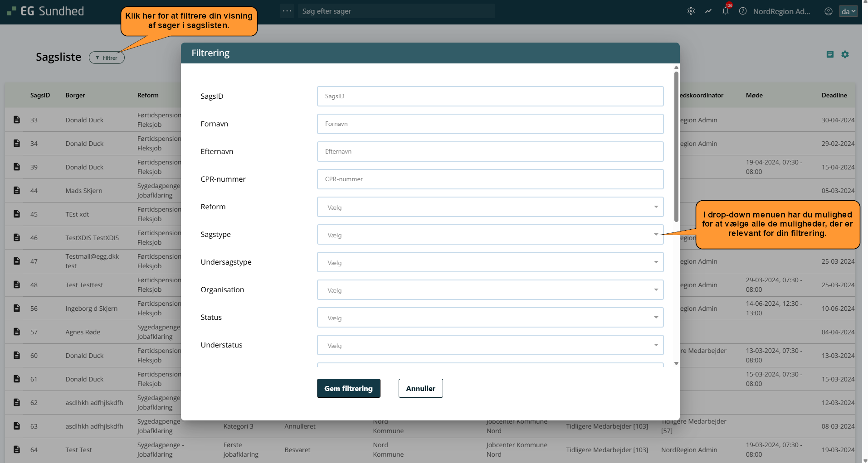Screen dimensions: 868x463
Task: Click deadline '04-04-2024' of case 57
Action: pyautogui.click(x=838, y=332)
